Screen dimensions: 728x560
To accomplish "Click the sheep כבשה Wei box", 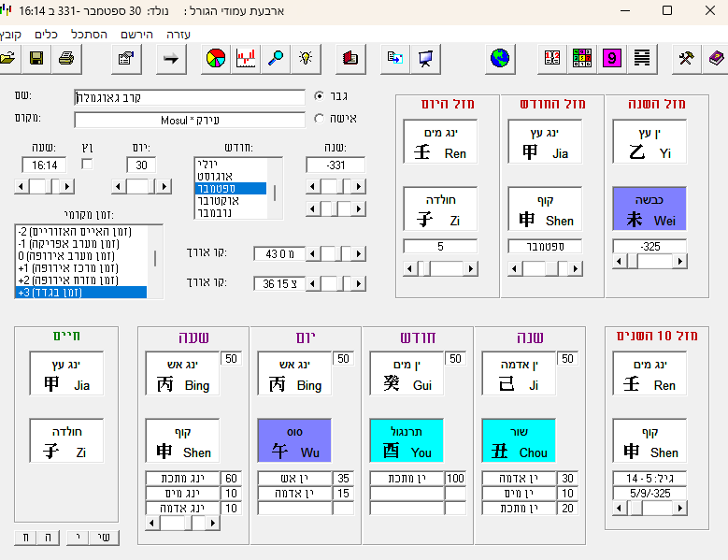I will 649,208.
